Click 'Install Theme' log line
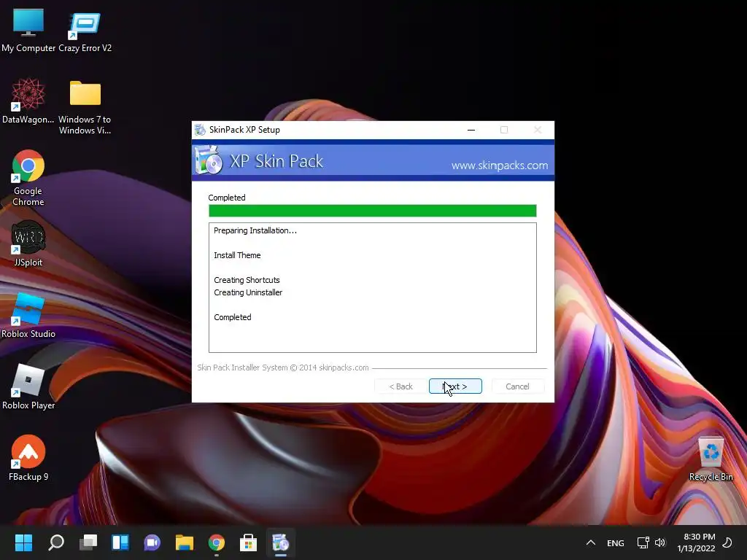This screenshot has width=747, height=560. click(237, 255)
